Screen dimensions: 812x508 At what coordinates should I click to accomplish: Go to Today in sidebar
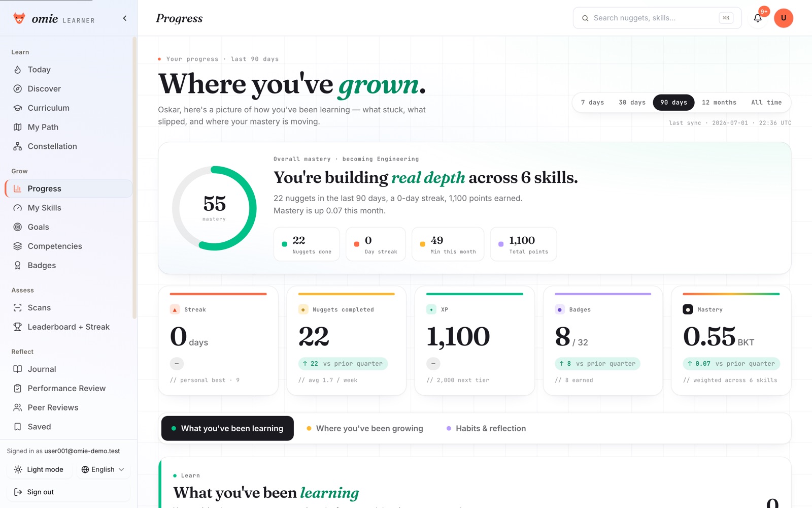[x=69, y=70]
